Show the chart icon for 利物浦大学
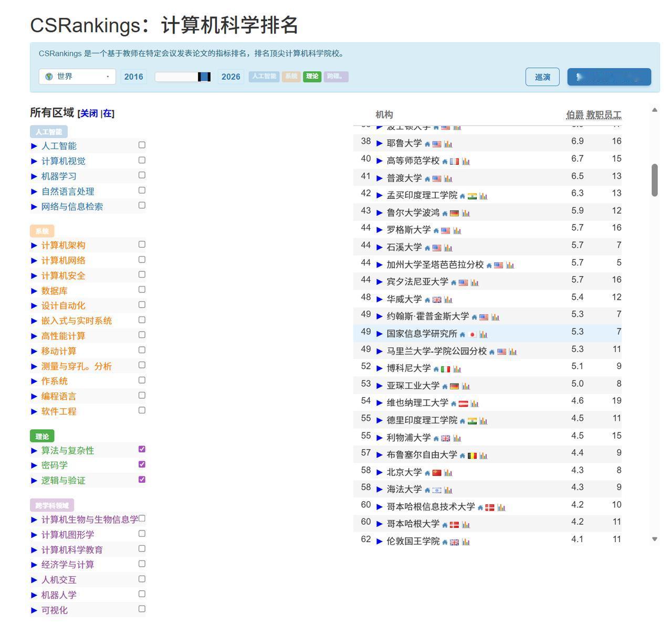This screenshot has width=672, height=636. pyautogui.click(x=457, y=438)
